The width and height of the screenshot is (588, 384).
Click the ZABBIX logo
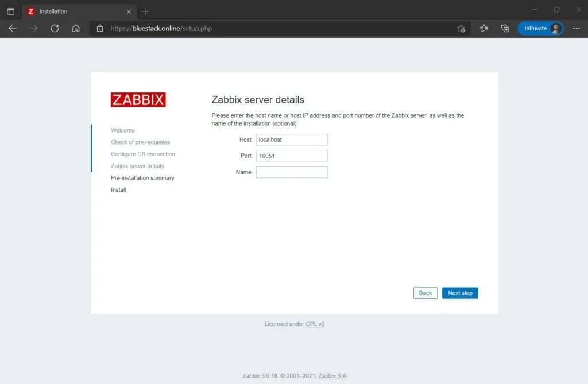click(138, 100)
